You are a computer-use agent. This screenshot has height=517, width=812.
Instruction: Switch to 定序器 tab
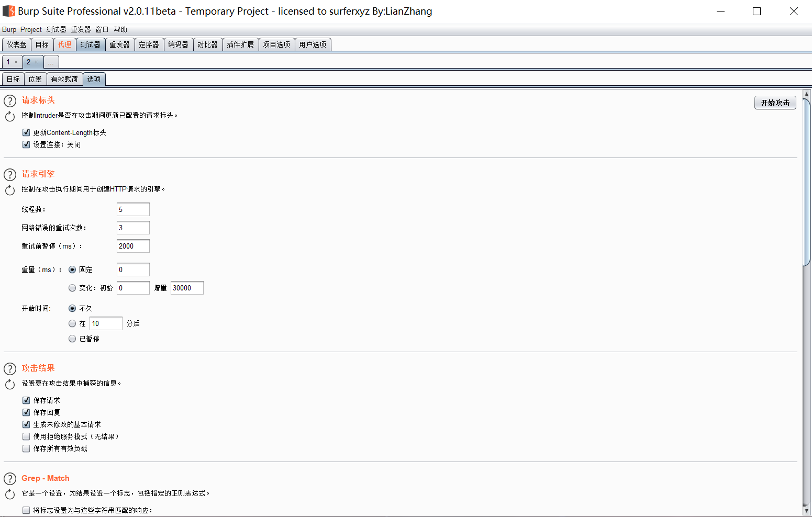(x=149, y=44)
